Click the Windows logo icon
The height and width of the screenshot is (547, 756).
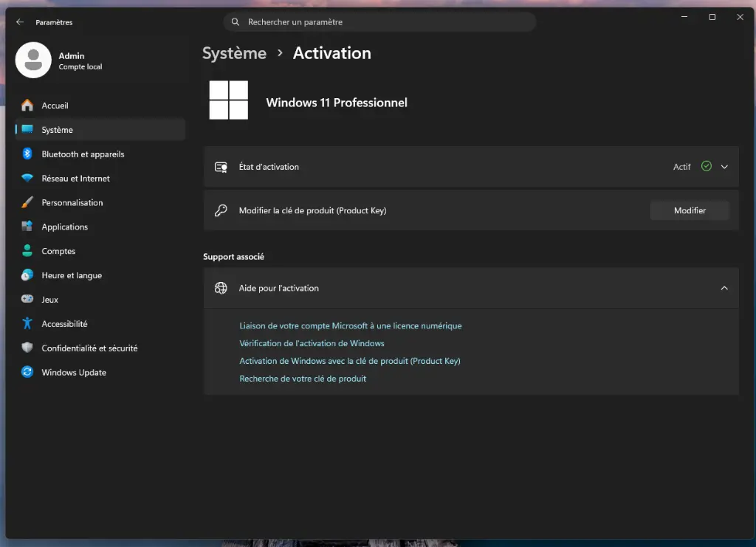point(229,100)
